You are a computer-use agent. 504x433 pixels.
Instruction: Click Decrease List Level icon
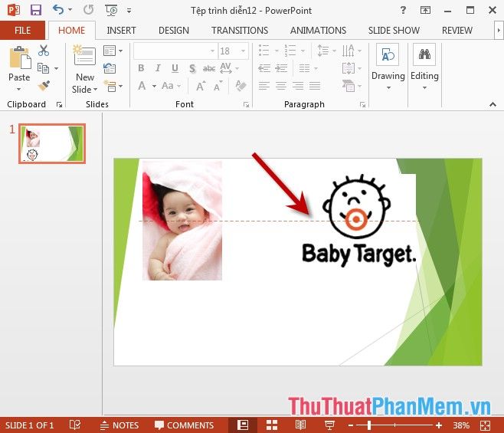pyautogui.click(x=264, y=68)
